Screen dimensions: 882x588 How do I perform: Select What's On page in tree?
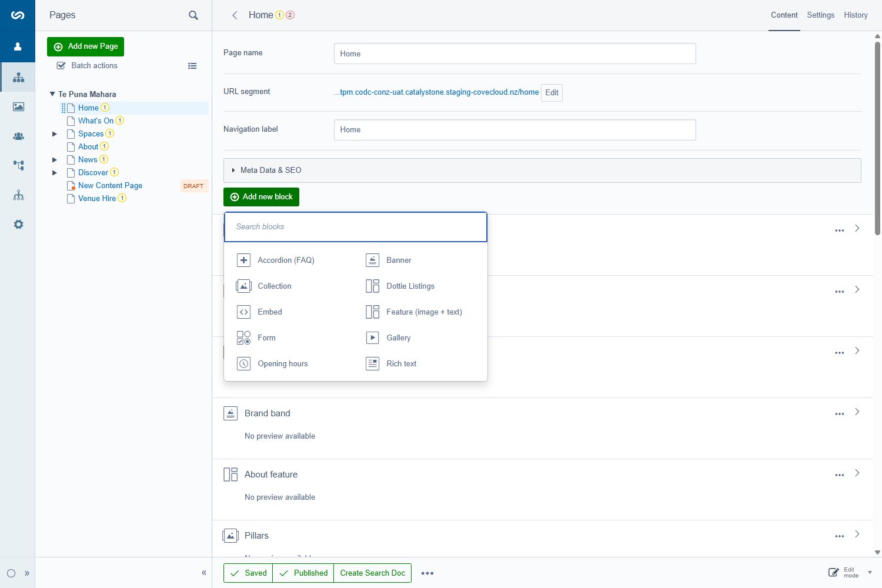pyautogui.click(x=96, y=121)
